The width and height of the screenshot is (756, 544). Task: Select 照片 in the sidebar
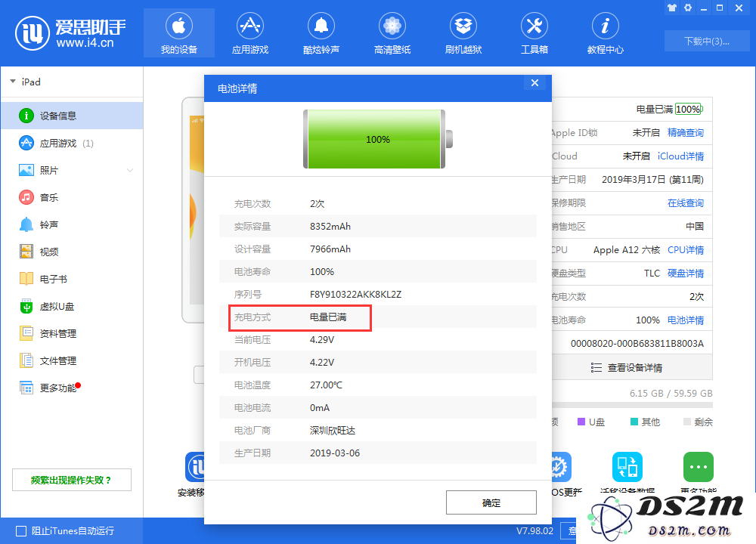pyautogui.click(x=72, y=170)
